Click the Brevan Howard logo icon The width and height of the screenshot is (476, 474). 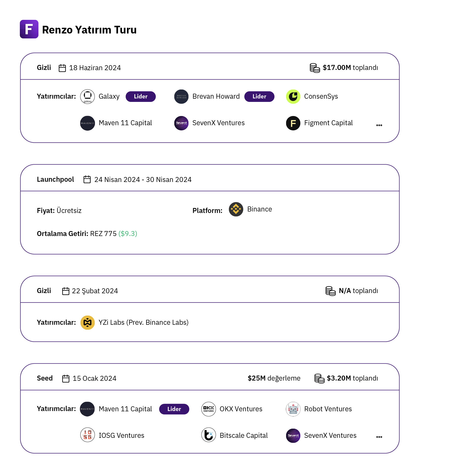(x=181, y=96)
